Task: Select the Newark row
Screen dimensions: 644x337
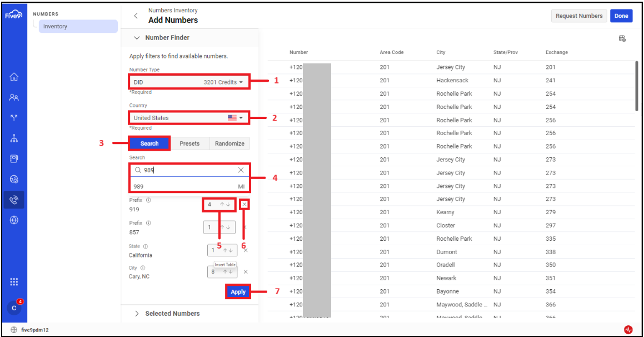Action: pos(451,278)
